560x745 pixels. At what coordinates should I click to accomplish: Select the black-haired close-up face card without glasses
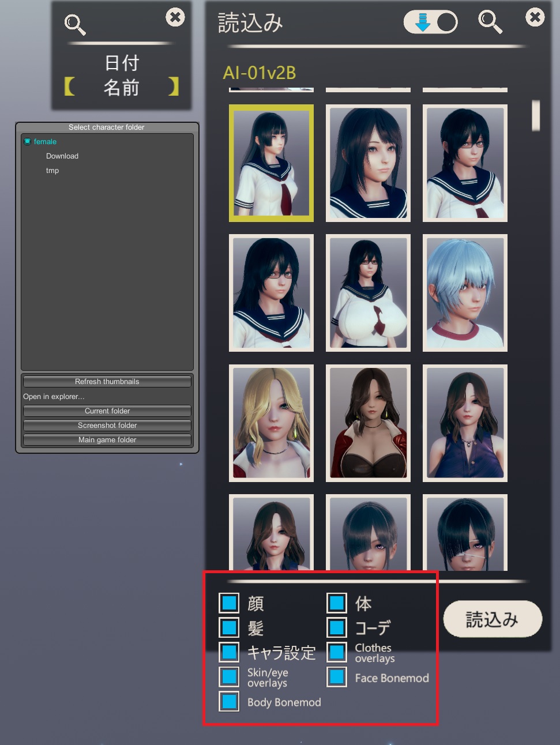click(x=368, y=163)
